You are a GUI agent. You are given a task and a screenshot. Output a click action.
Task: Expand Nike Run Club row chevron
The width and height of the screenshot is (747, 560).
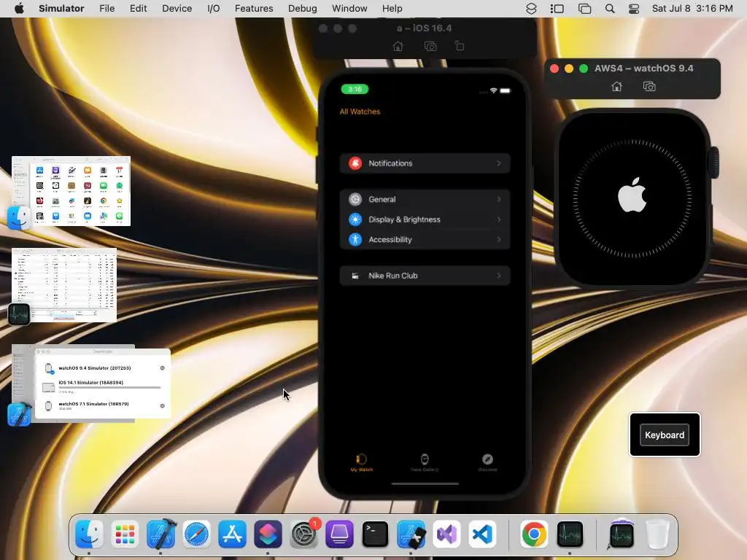click(499, 276)
